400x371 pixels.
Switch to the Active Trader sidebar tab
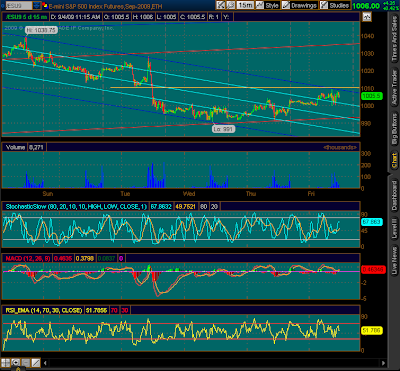[395, 88]
